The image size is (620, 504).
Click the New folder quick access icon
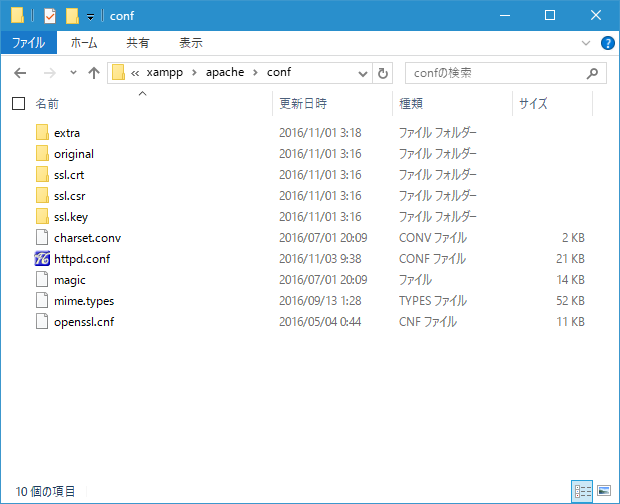[72, 16]
